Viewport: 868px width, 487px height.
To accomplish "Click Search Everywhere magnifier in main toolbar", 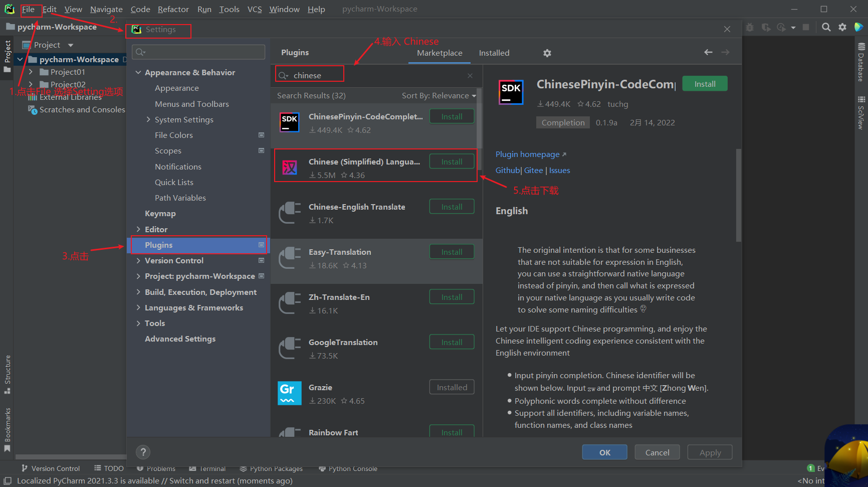I will 826,27.
